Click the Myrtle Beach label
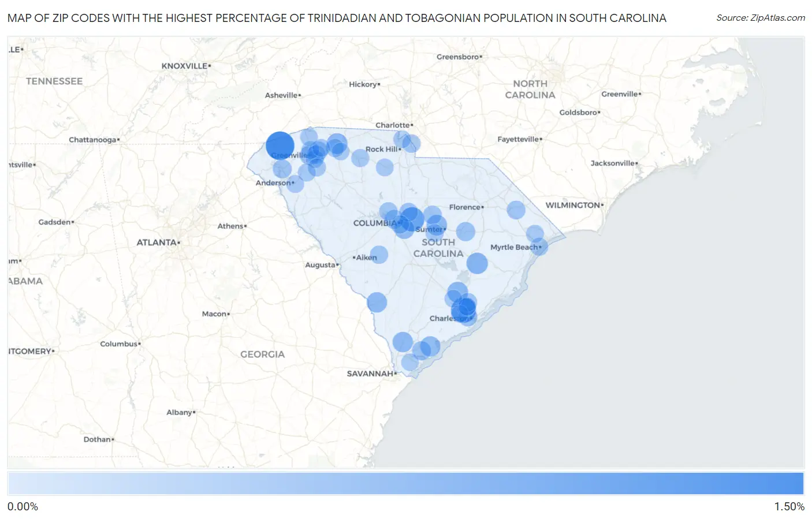This screenshot has width=812, height=519. [x=515, y=247]
